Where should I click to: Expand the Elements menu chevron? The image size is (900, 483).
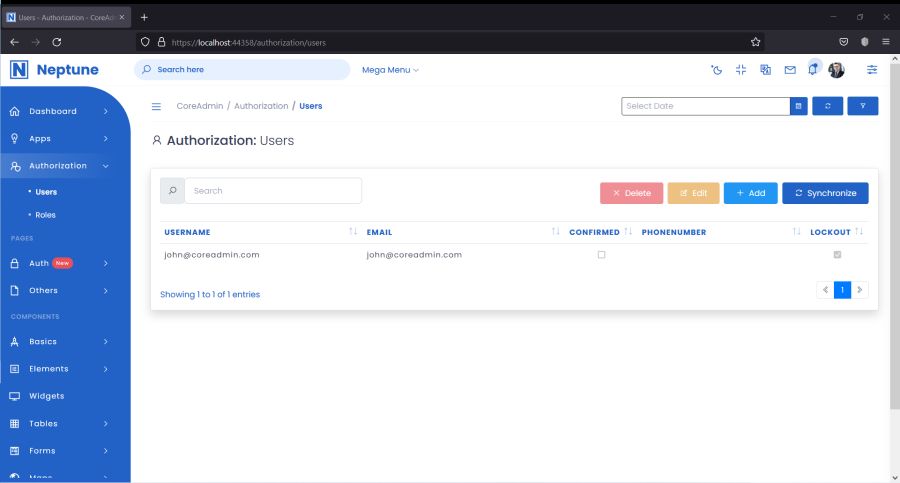(x=106, y=369)
